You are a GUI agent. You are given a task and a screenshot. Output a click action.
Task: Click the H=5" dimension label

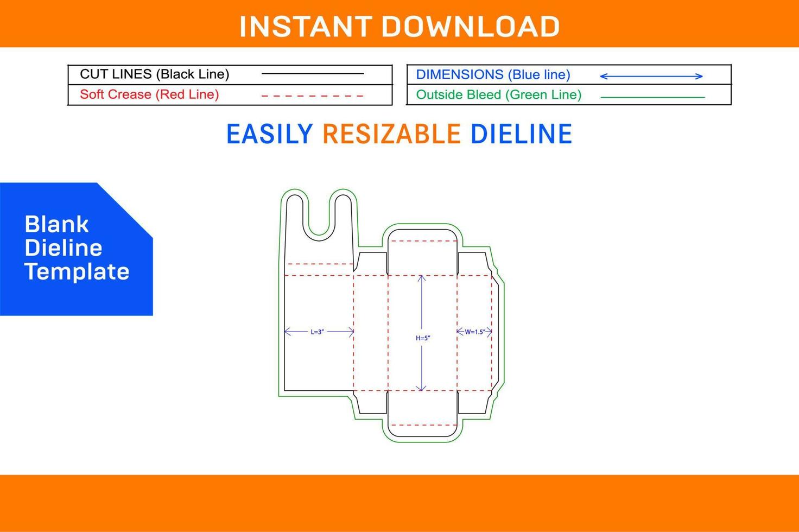pos(423,338)
